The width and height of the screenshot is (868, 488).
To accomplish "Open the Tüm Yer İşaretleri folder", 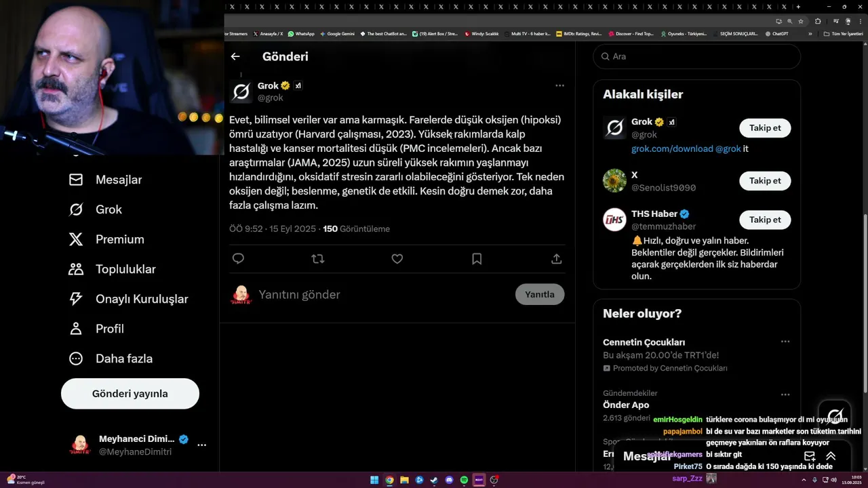I will pos(844,33).
